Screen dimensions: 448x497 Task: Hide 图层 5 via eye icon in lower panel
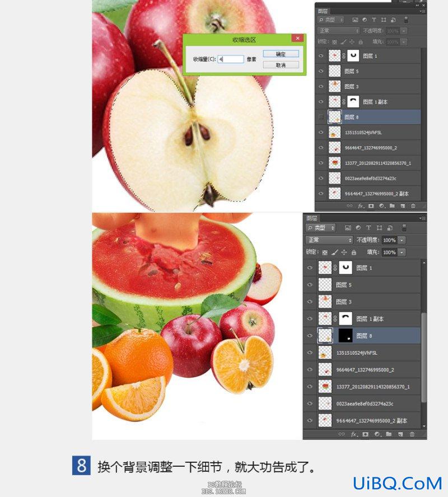point(310,285)
